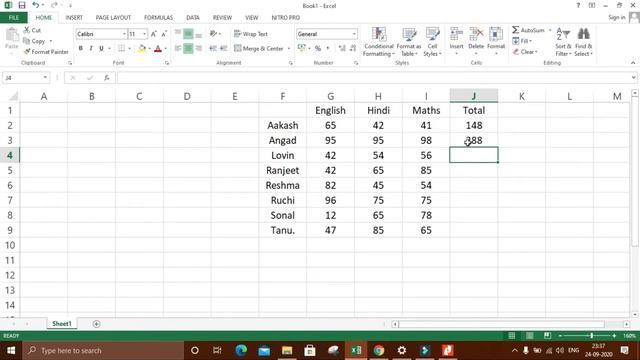Click the Insert cells icon
The image size is (640, 360).
tap(456, 34)
